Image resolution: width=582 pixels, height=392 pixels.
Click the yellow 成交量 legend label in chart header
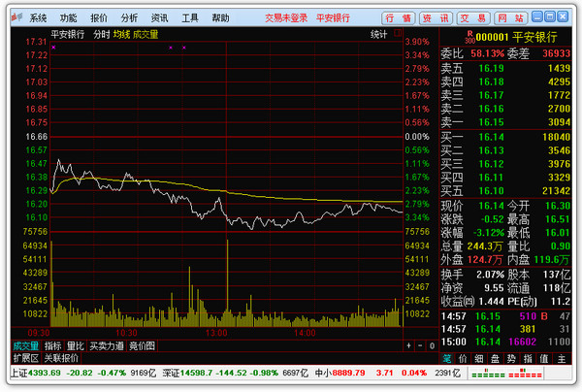click(145, 35)
